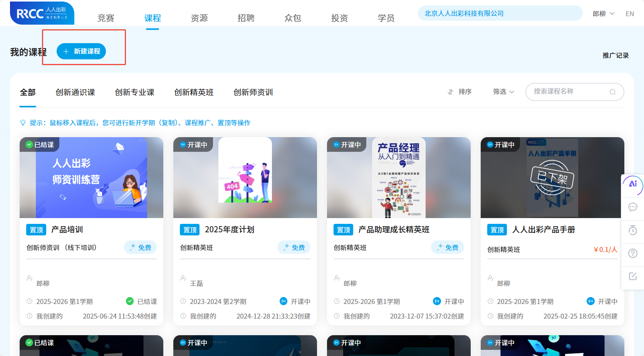Screen dimensions: 644x356
Task: Open the help question-mark icon in sidebar
Action: [x=633, y=253]
